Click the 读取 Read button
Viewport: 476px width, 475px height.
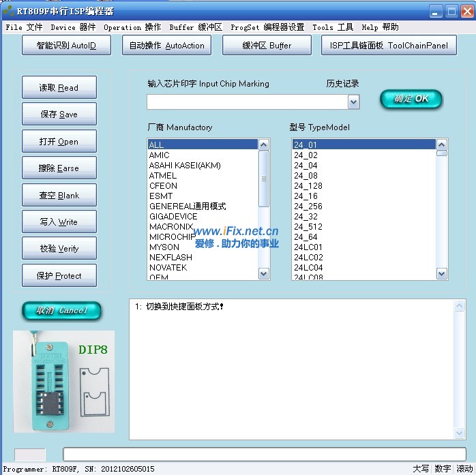59,88
